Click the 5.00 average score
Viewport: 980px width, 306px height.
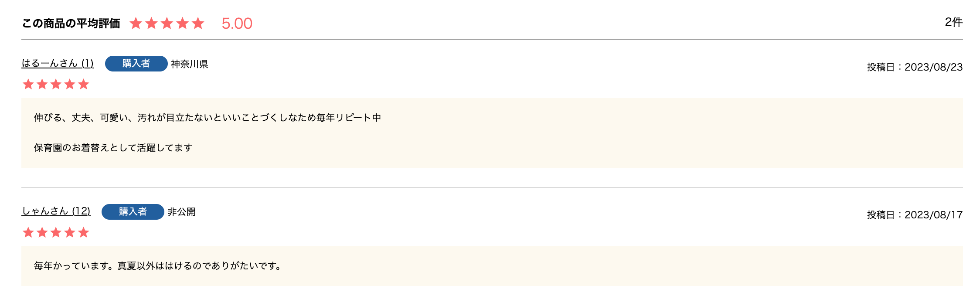237,24
